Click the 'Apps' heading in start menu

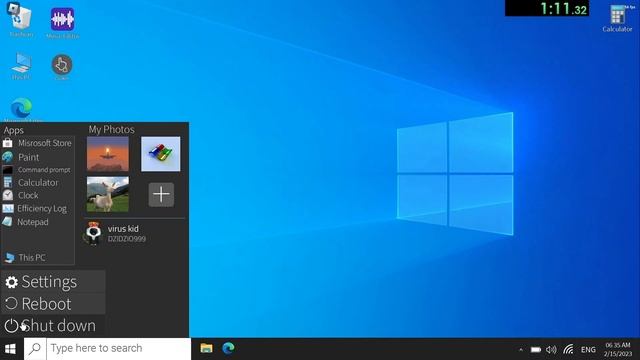13,130
